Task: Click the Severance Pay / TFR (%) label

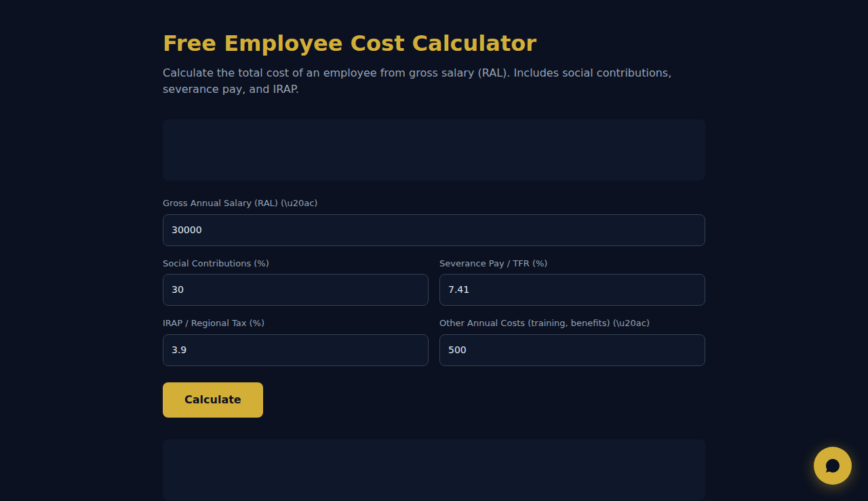Action: (x=493, y=263)
